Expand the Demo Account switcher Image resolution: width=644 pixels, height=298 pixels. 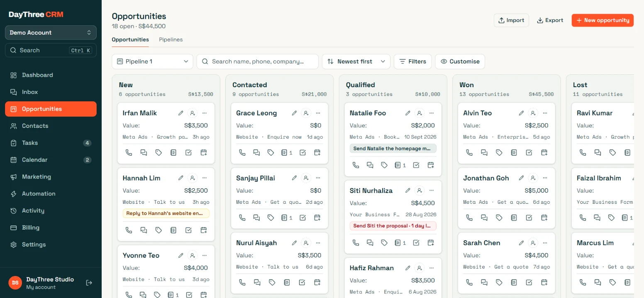(x=51, y=32)
